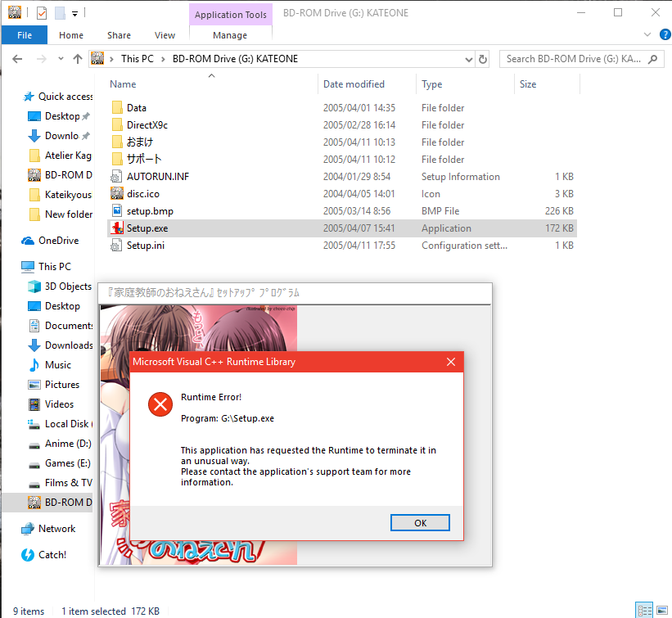This screenshot has width=672, height=618.
Task: Select the Data folder icon
Action: tap(116, 107)
